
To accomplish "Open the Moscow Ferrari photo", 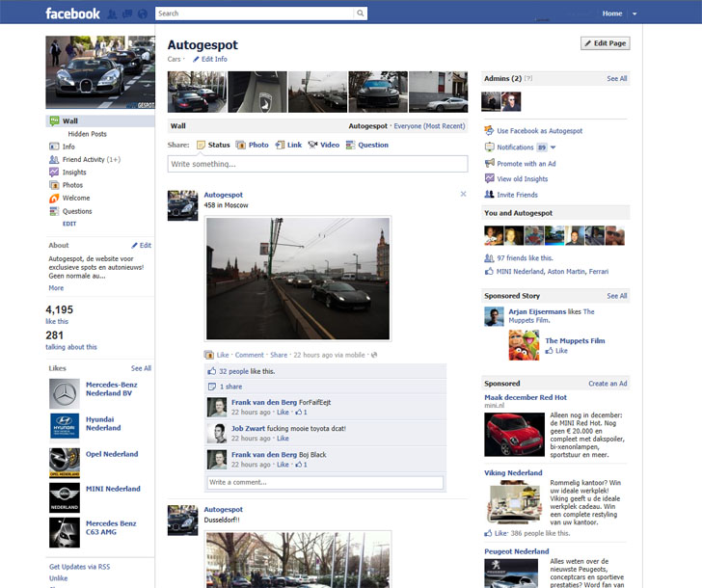I will pyautogui.click(x=298, y=279).
